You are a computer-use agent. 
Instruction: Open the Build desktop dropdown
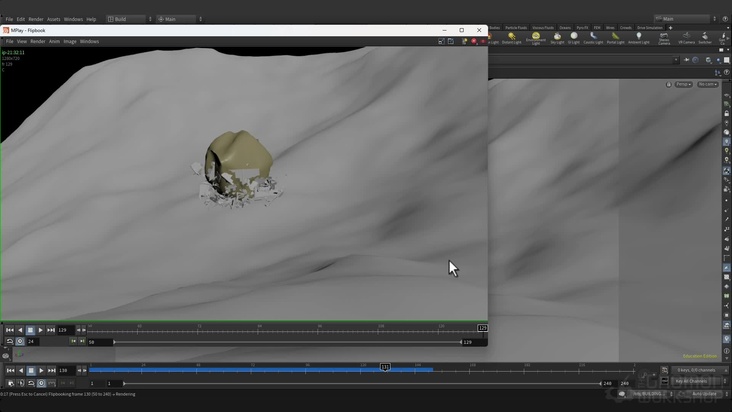(x=130, y=19)
